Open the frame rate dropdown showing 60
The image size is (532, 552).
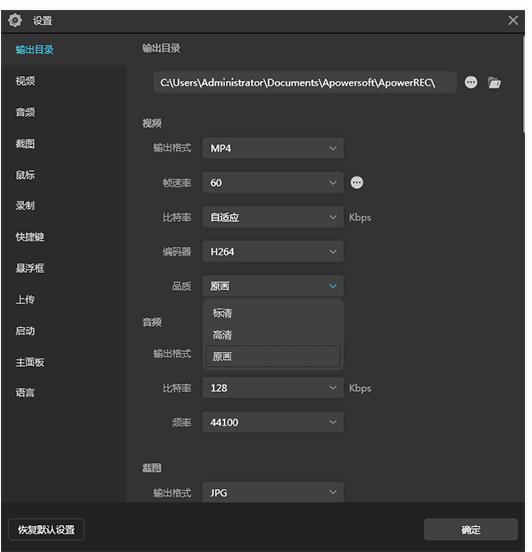[x=273, y=183]
